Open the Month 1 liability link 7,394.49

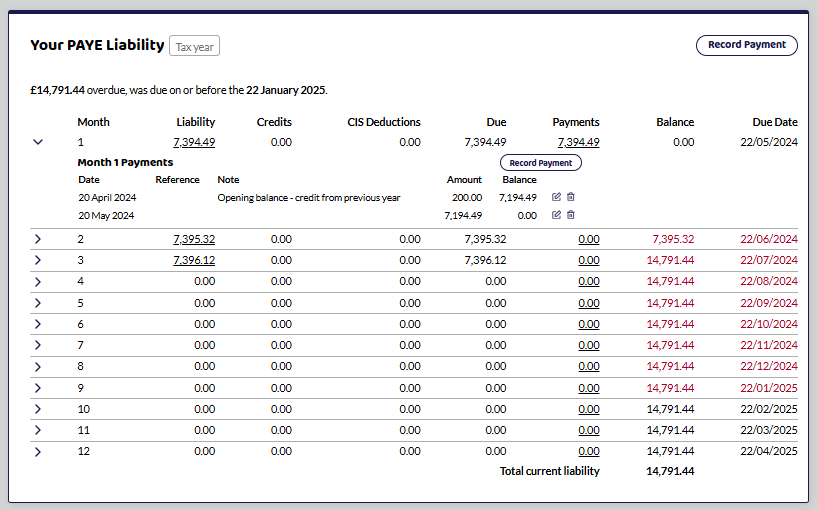tap(194, 142)
